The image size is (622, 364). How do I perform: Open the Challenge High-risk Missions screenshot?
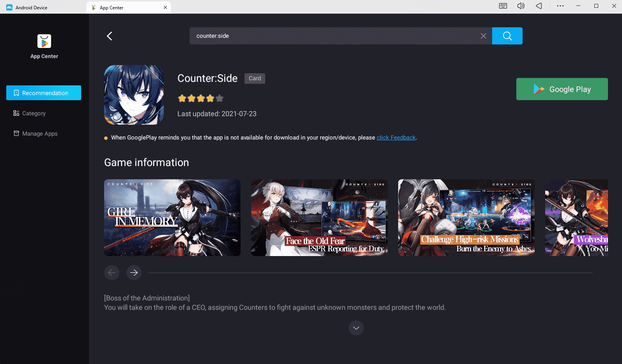coord(466,217)
